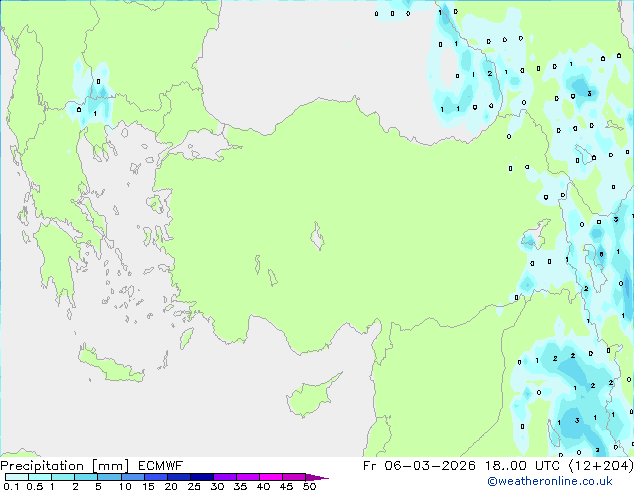Click the legend value '25'
The image size is (634, 490).
tap(194, 486)
